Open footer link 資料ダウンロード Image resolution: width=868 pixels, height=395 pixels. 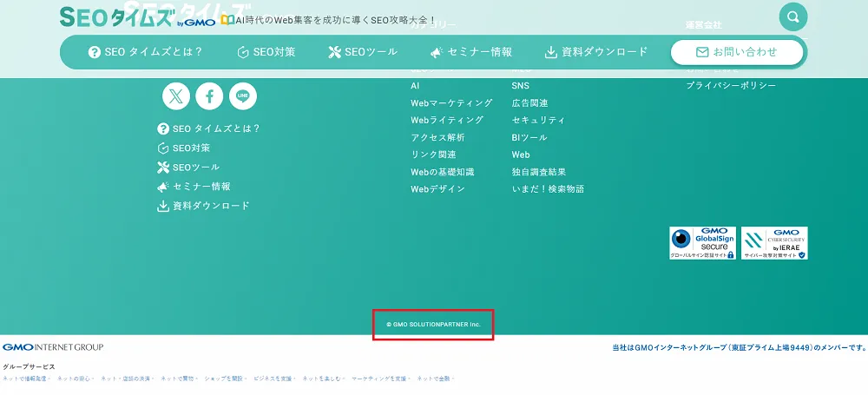(204, 206)
